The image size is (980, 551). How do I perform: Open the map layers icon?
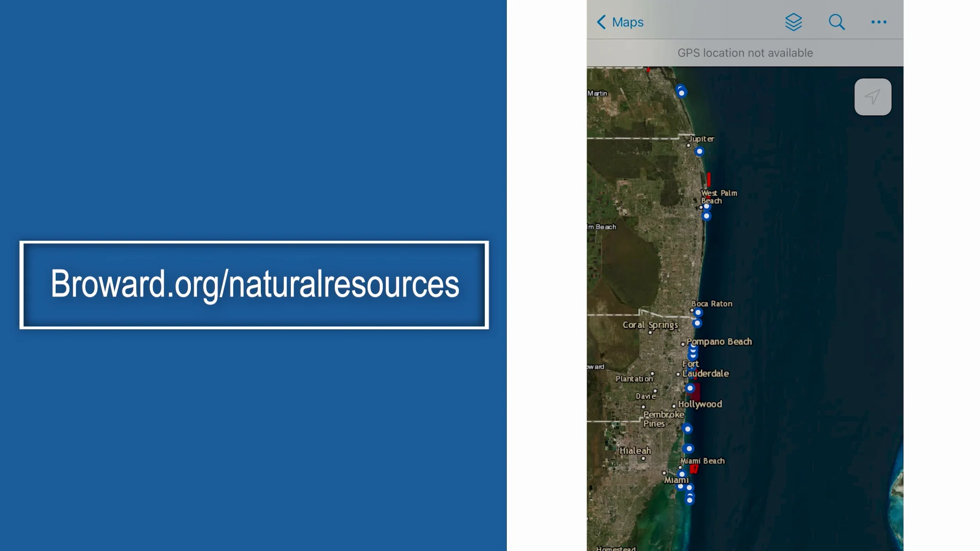tap(793, 22)
